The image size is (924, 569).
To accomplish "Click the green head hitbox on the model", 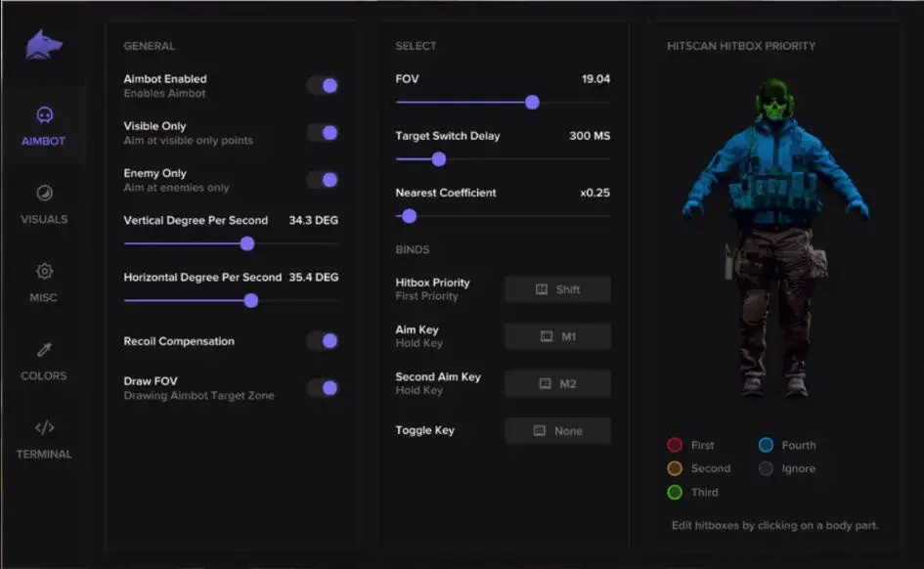I will coord(774,100).
